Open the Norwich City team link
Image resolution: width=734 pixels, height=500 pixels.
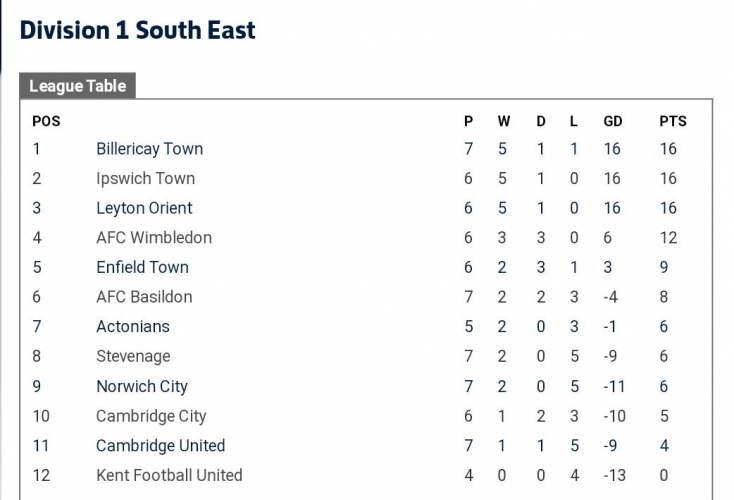[142, 386]
